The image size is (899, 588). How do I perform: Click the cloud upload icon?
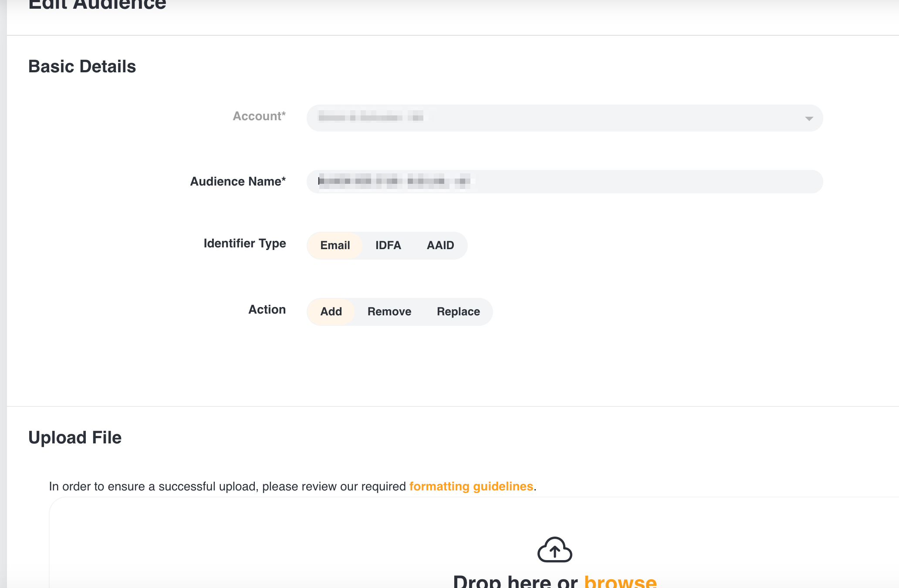(554, 550)
